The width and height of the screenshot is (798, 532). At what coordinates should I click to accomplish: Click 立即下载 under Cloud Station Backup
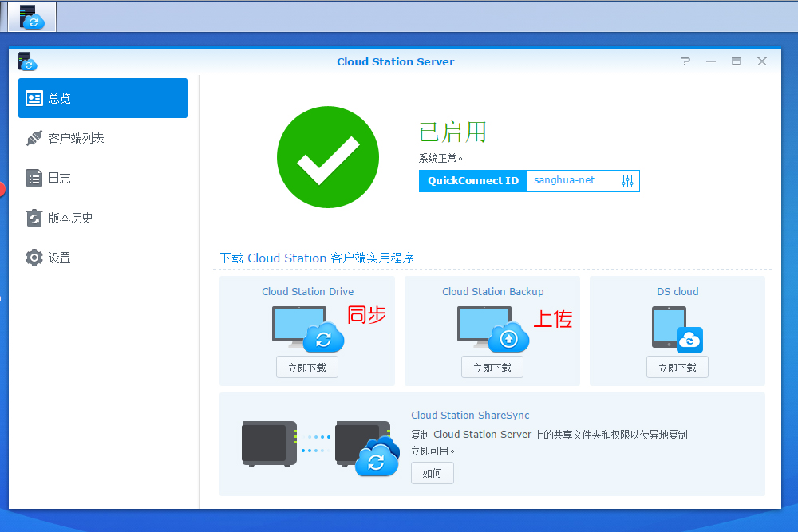(x=492, y=367)
